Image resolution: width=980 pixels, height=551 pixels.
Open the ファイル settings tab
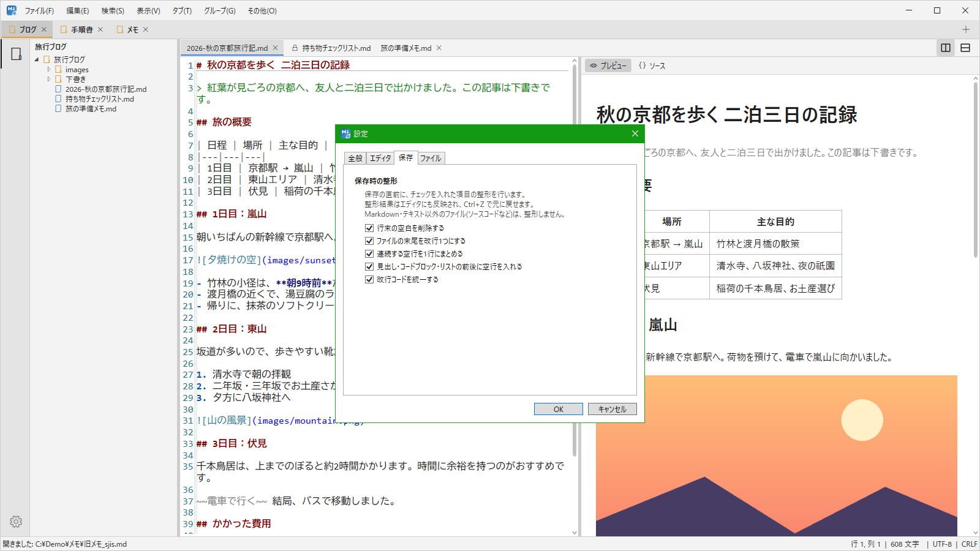[431, 158]
